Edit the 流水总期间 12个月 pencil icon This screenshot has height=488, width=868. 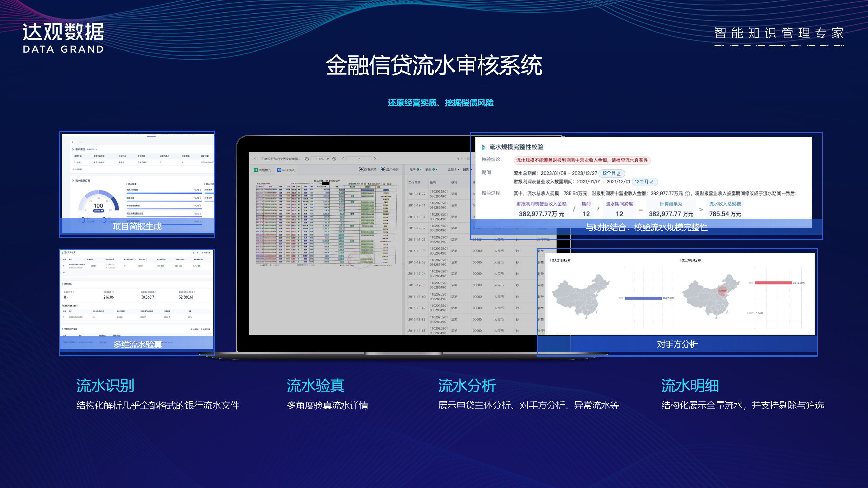pyautogui.click(x=619, y=174)
